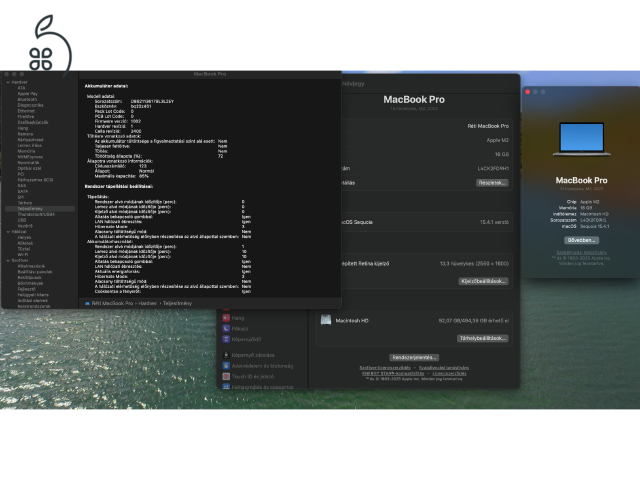Select Párhuzamos SCSI in the hardware list
The height and width of the screenshot is (480, 640).
(35, 180)
